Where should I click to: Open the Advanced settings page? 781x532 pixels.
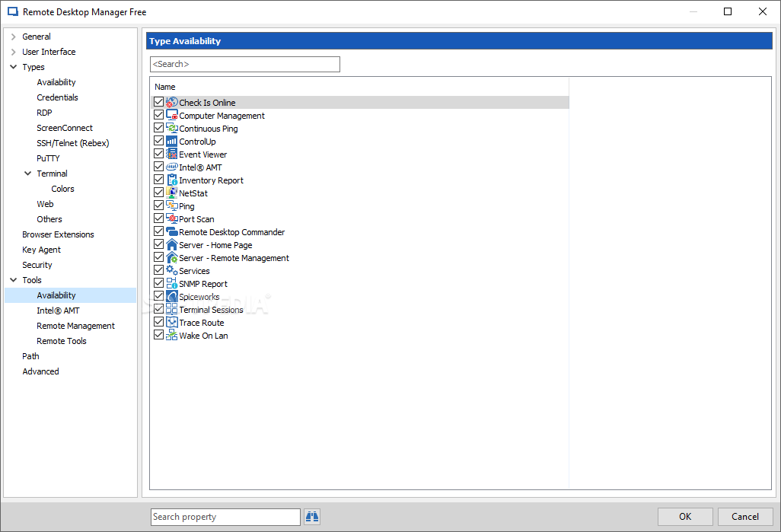41,371
